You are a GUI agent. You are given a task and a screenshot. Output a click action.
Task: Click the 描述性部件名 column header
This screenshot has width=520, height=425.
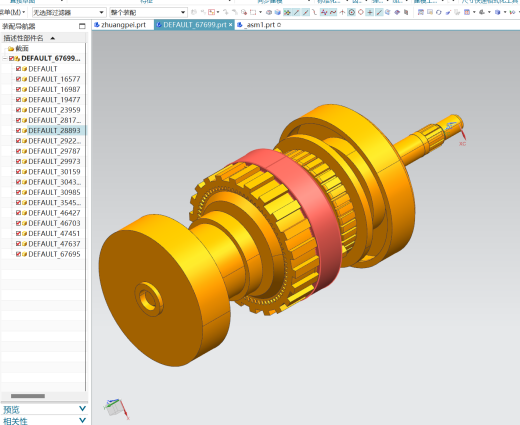click(x=23, y=38)
